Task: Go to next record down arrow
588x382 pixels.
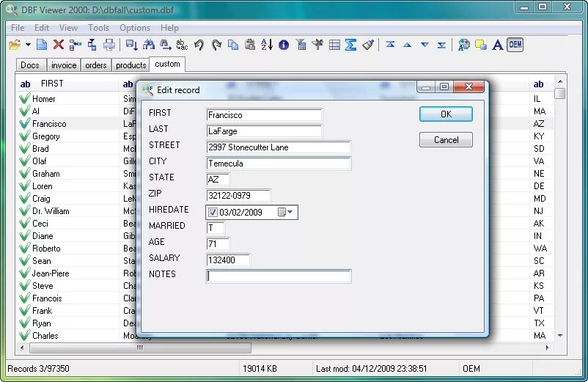Action: point(425,45)
